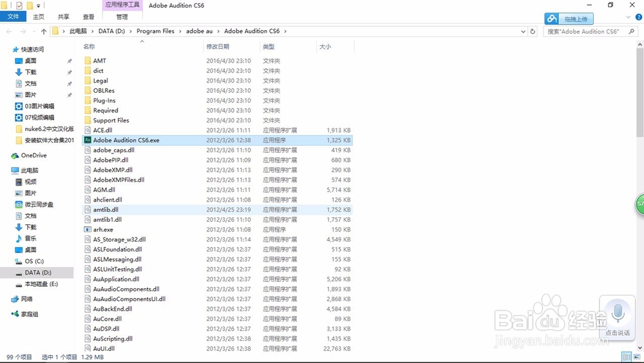Screen dimensions: 644x363
Task: Select the arh.exe file icon
Action: (x=88, y=230)
